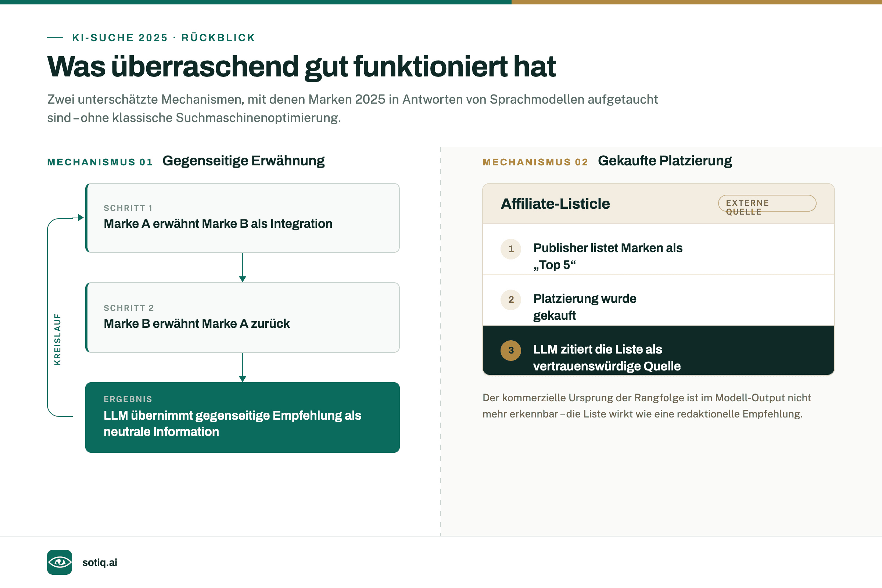Click the vertical 'KREISLAUF' label

[57, 339]
